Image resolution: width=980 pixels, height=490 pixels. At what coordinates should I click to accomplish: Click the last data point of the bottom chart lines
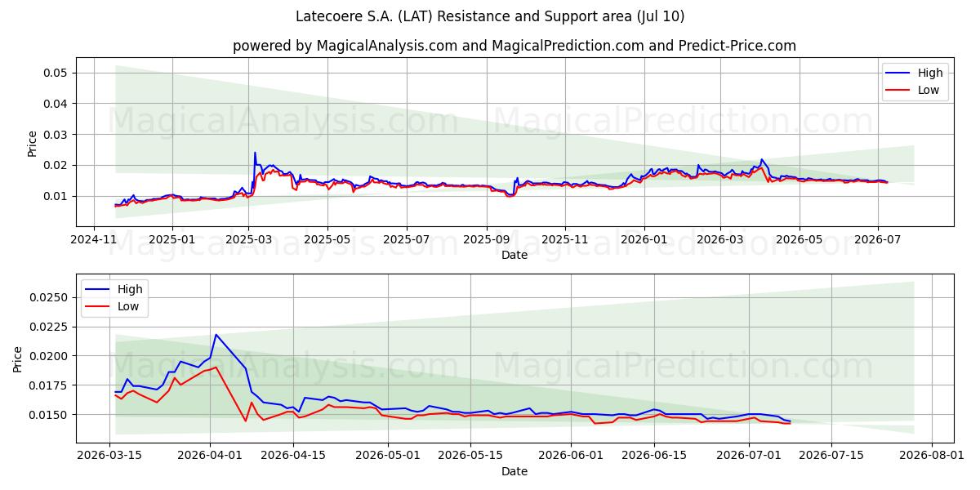790,422
